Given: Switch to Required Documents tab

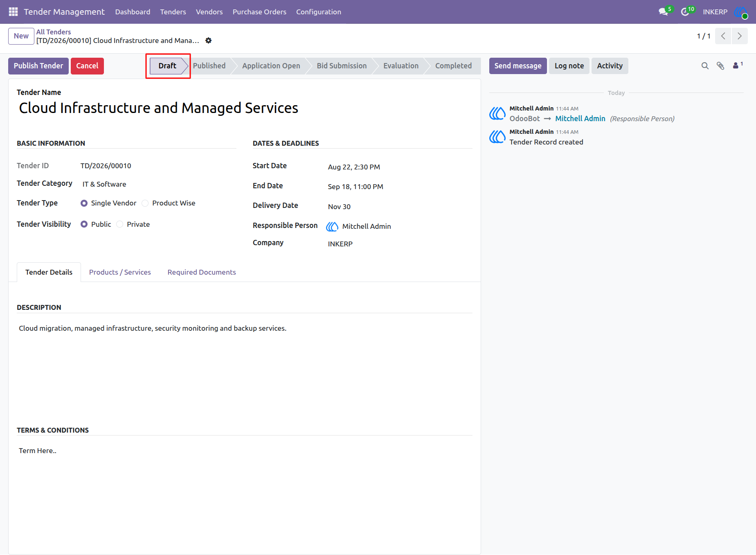Looking at the screenshot, I should click(202, 272).
